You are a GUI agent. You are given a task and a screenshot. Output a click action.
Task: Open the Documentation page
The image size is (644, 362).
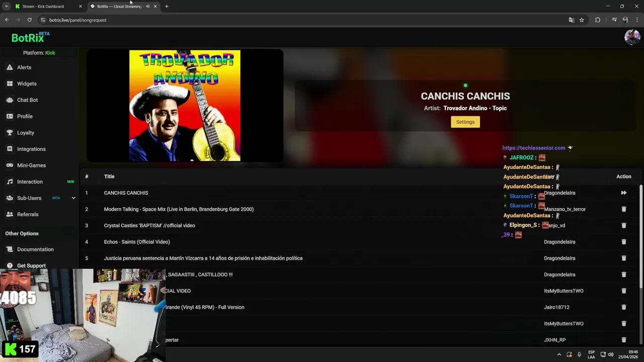pos(35,249)
